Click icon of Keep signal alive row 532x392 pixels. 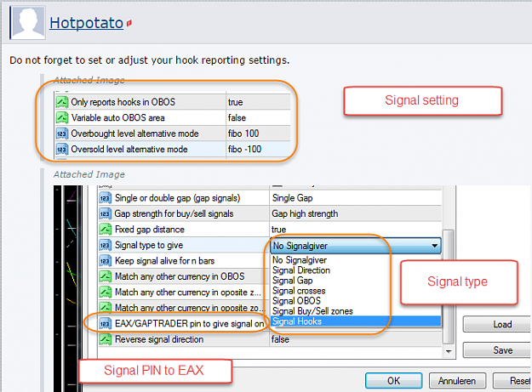pos(106,261)
